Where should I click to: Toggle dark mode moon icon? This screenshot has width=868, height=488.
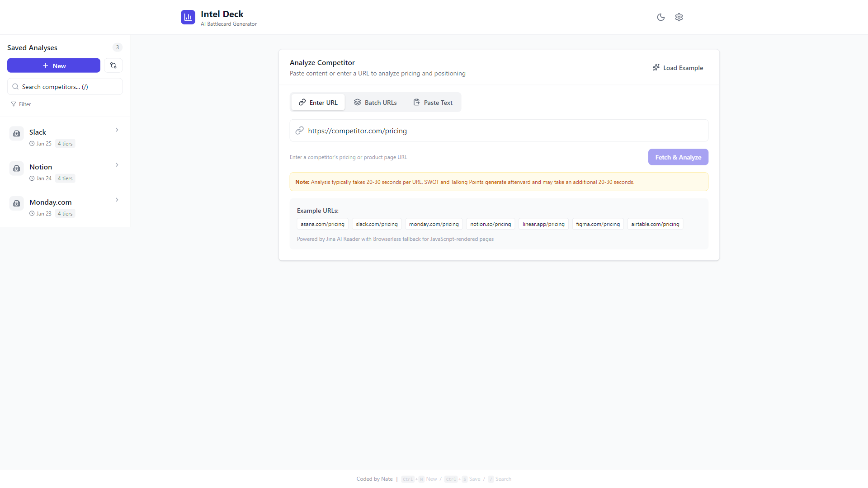pyautogui.click(x=660, y=17)
